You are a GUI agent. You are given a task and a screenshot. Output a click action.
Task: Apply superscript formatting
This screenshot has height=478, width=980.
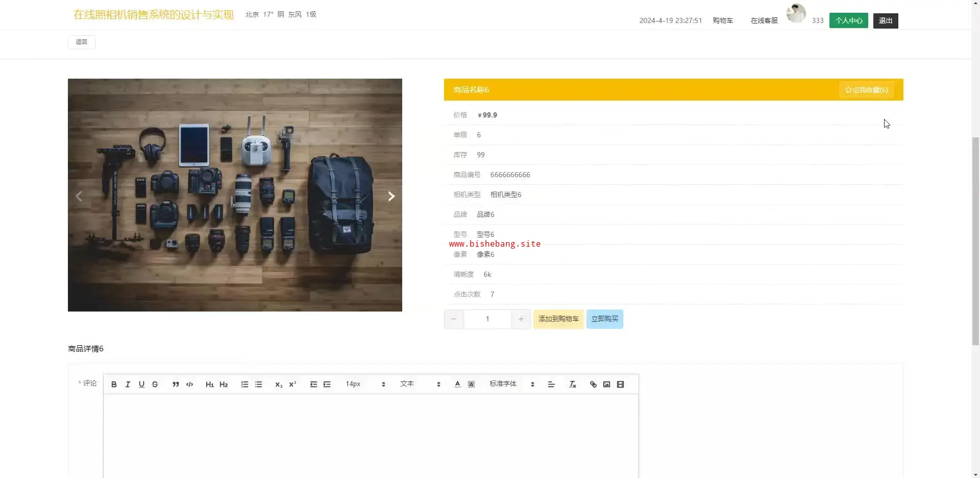point(292,385)
